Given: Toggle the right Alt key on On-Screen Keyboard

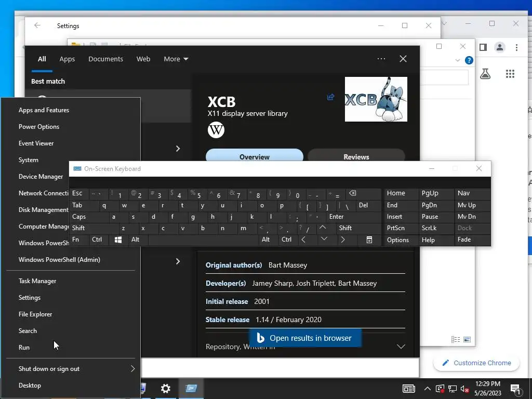Looking at the screenshot, I should pos(269,240).
